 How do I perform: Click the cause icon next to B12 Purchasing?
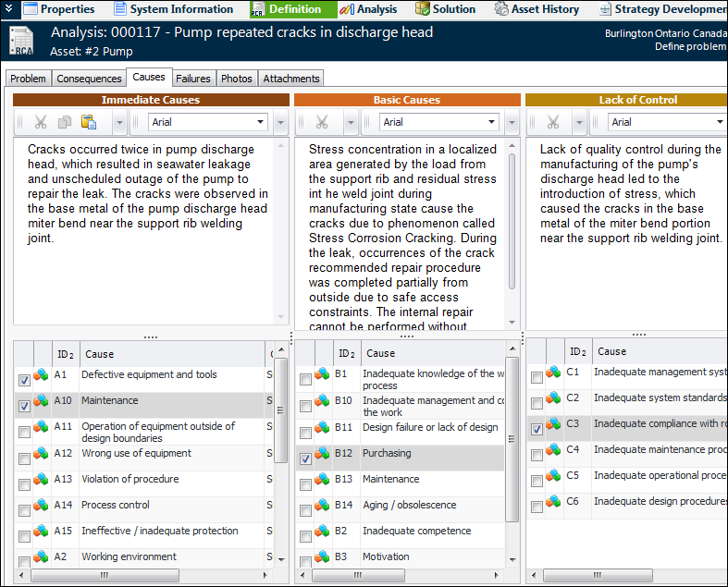322,454
